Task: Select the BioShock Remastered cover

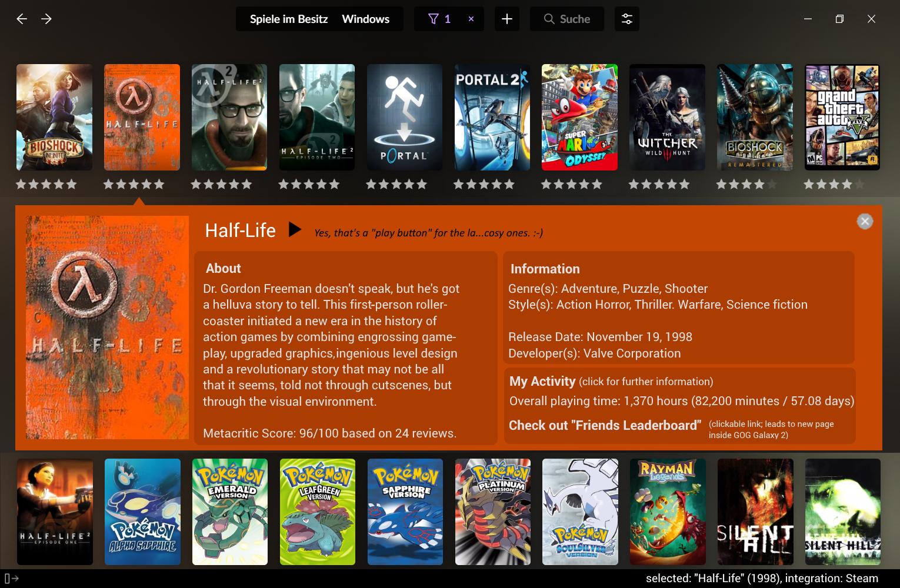Action: coord(755,117)
